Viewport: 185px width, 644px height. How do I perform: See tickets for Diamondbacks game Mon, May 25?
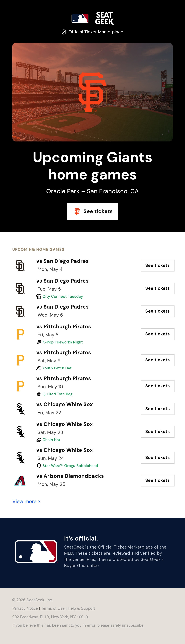pos(158,480)
